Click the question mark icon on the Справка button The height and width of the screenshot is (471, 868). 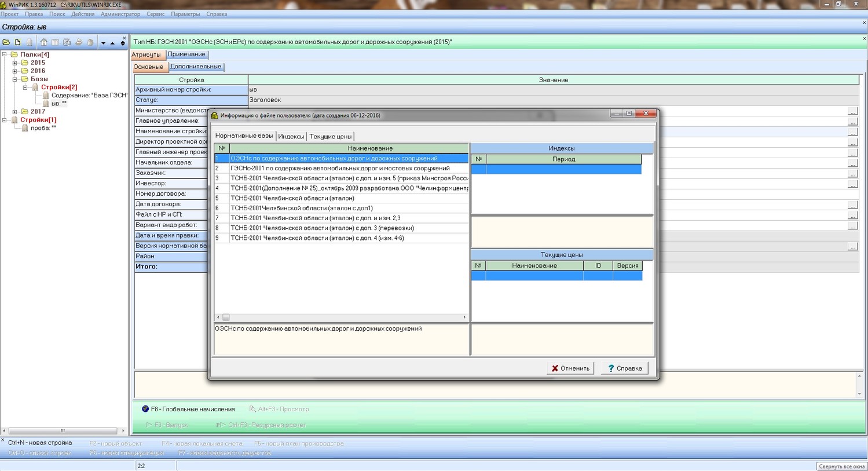point(611,368)
